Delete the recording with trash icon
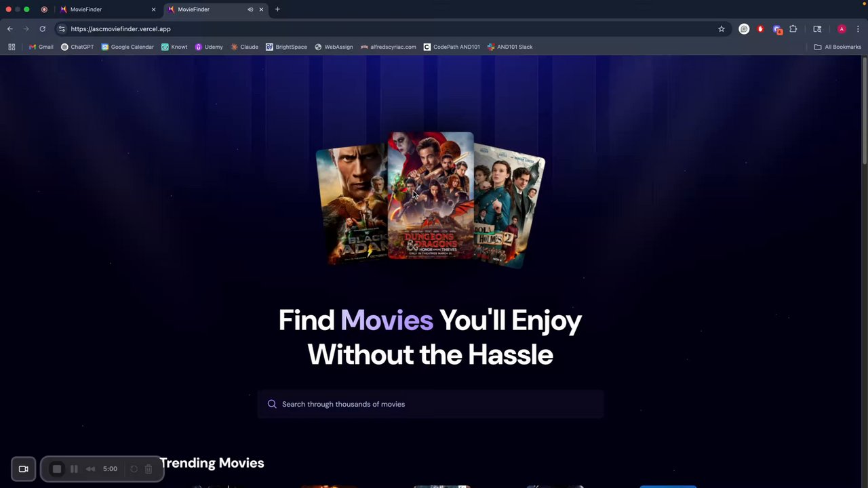868x488 pixels. tap(149, 469)
